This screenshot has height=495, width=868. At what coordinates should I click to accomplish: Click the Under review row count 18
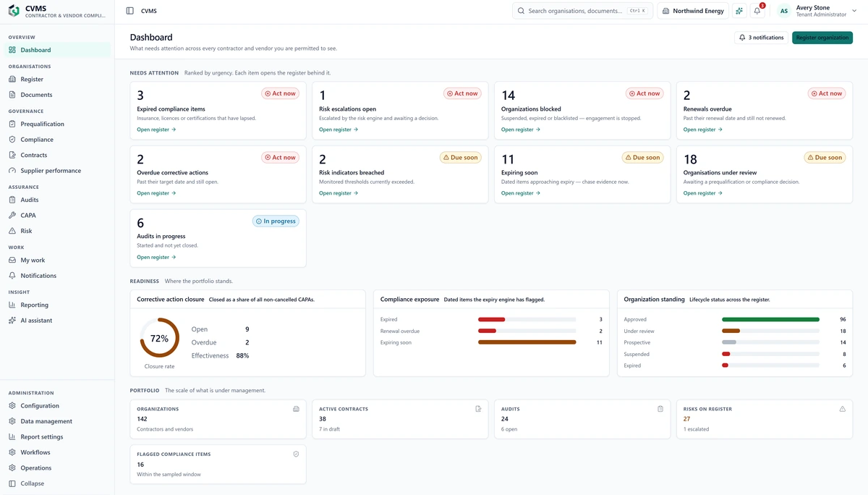click(843, 331)
